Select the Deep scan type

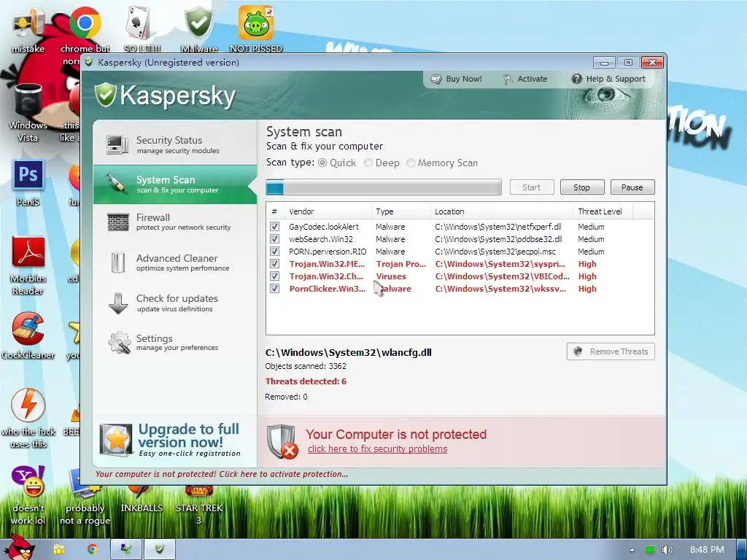click(x=368, y=163)
